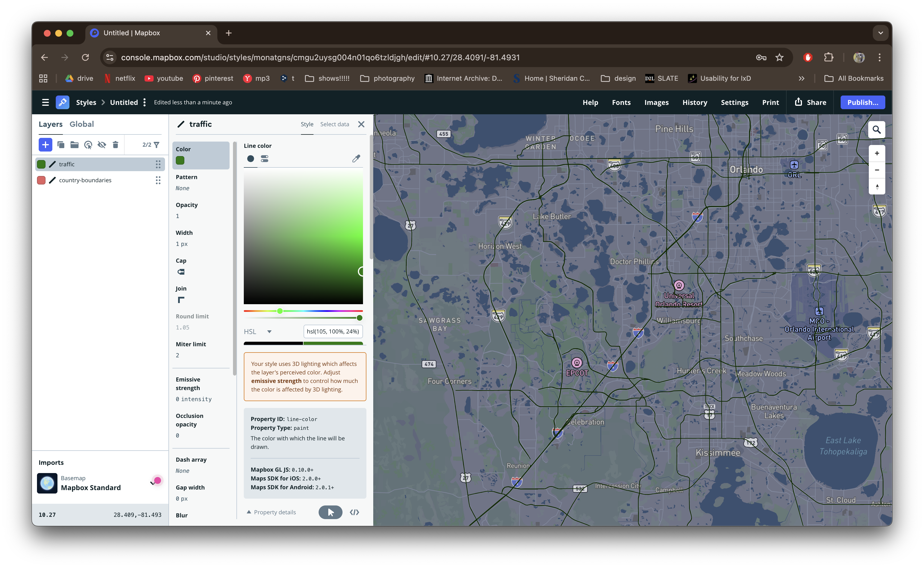Pick a color with the eyedropper tool
924x568 pixels.
tap(356, 159)
